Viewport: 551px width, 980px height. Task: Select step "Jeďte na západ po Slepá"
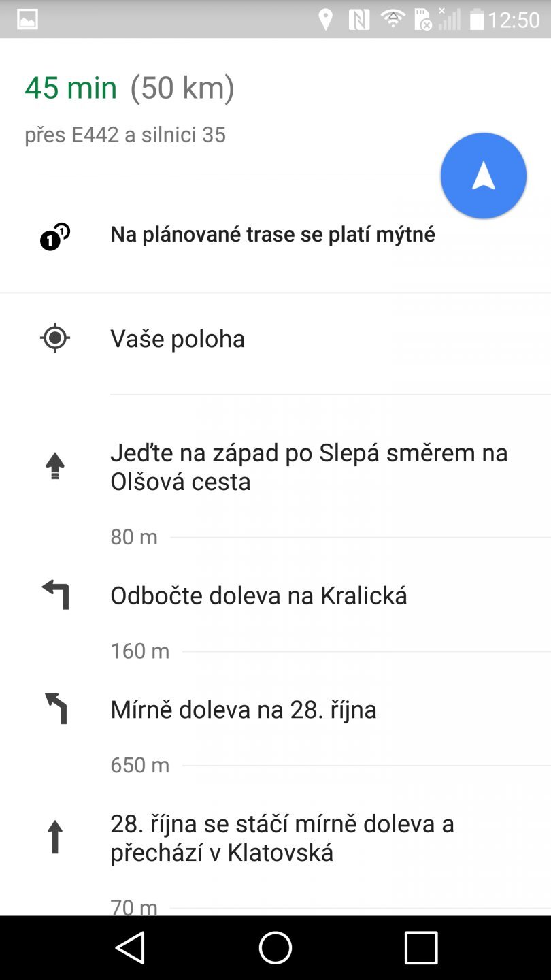(309, 467)
